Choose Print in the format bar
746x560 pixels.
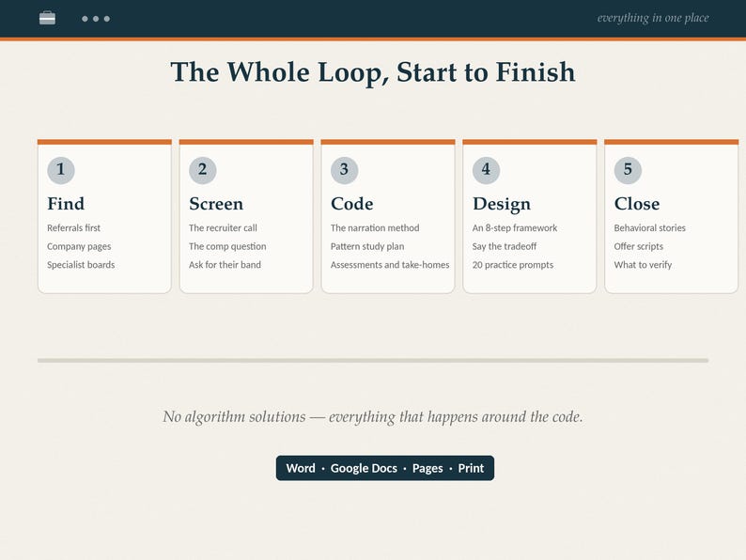coord(471,468)
